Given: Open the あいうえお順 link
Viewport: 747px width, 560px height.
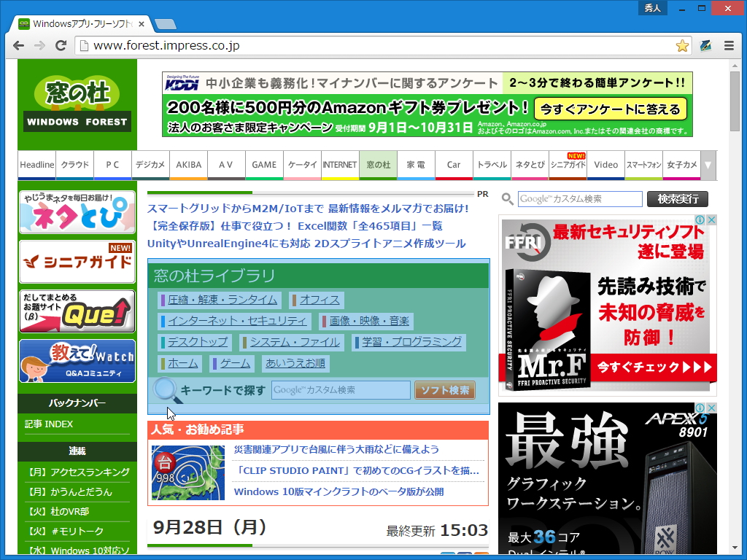Looking at the screenshot, I should click(295, 363).
